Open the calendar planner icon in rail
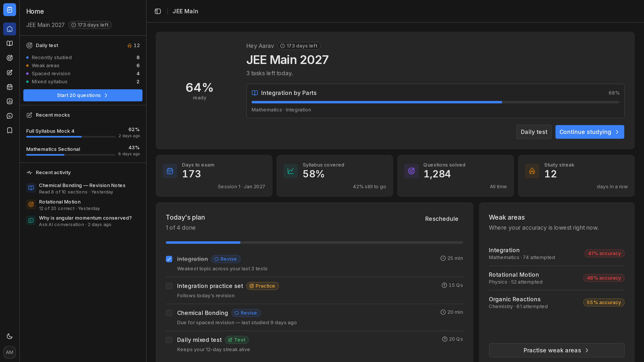 point(9,87)
